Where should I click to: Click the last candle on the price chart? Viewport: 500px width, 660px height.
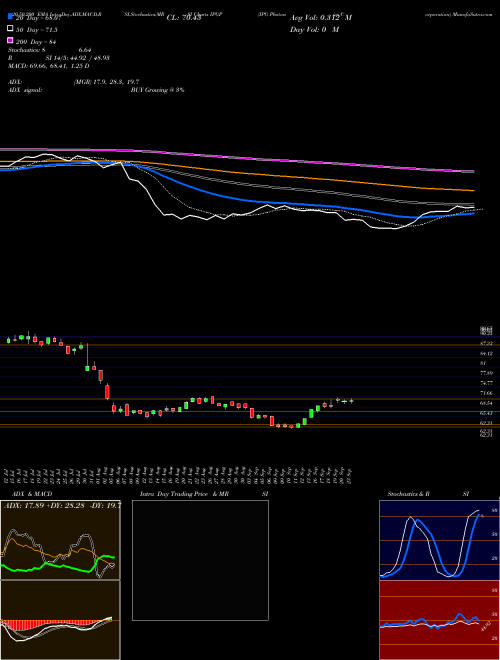pos(351,401)
